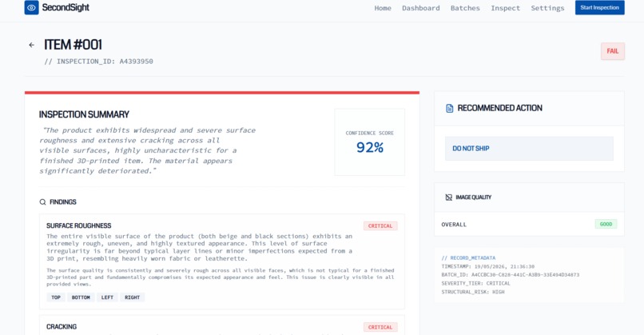Click the SecondSight brand name

click(x=66, y=7)
